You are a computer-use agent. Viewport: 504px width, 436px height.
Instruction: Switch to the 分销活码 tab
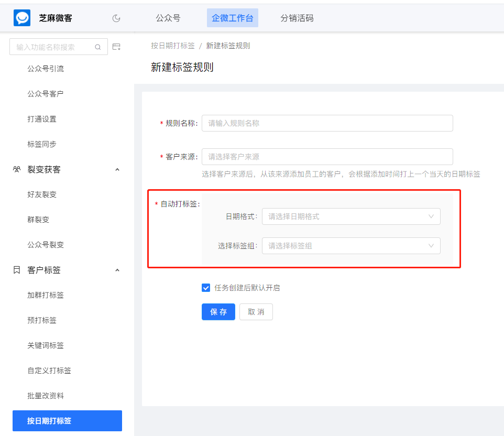pyautogui.click(x=297, y=18)
